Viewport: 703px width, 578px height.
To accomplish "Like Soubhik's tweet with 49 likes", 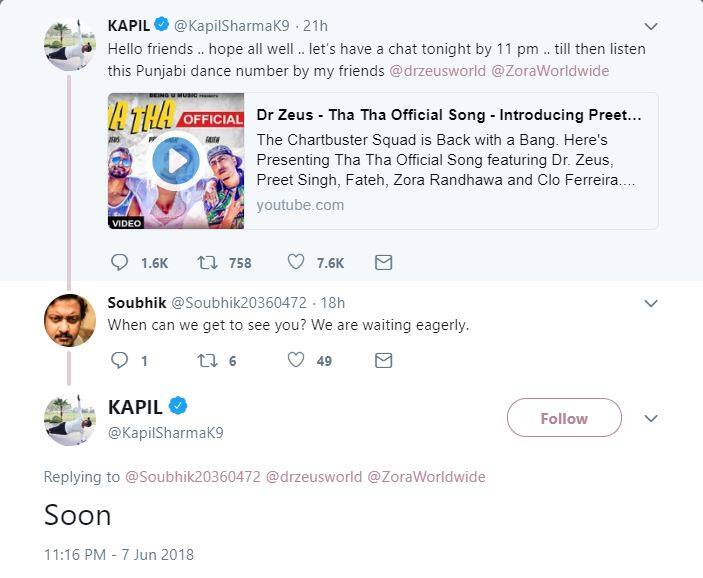I will (296, 360).
